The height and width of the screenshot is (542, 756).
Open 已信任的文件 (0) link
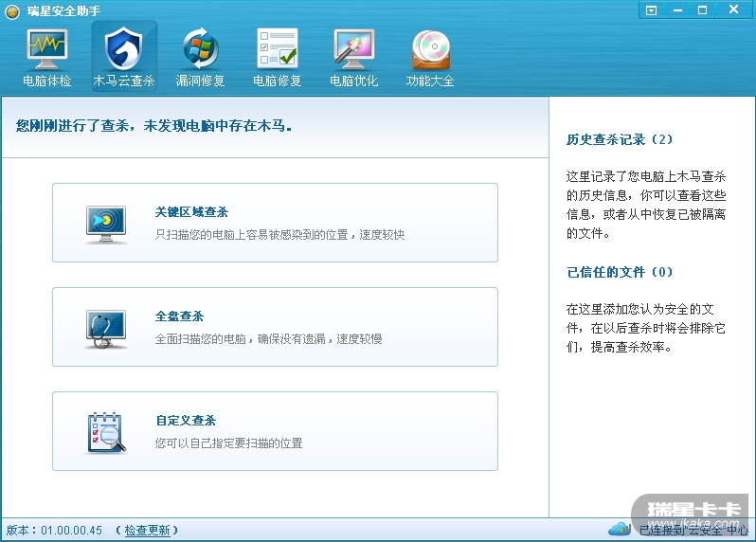pyautogui.click(x=620, y=272)
